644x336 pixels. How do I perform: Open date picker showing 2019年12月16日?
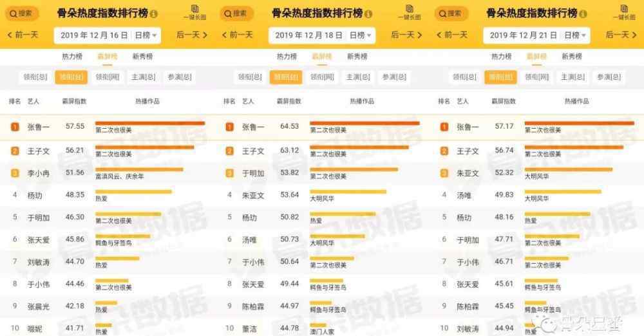[x=94, y=35]
